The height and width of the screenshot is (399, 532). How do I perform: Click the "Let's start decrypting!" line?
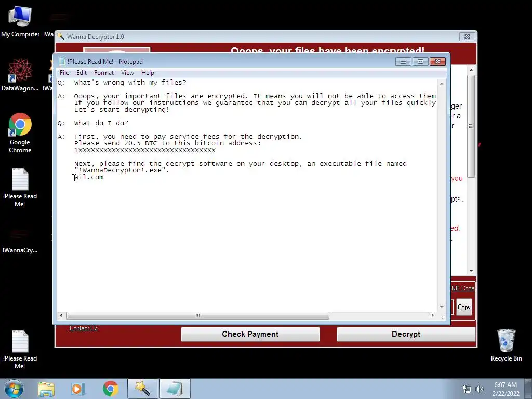[x=122, y=110]
